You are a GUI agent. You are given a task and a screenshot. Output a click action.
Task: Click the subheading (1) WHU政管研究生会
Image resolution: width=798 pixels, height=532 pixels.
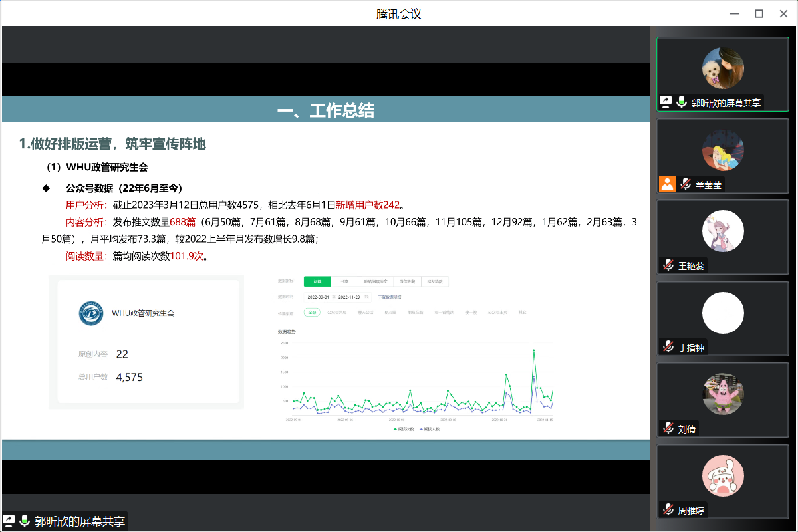[x=97, y=167]
